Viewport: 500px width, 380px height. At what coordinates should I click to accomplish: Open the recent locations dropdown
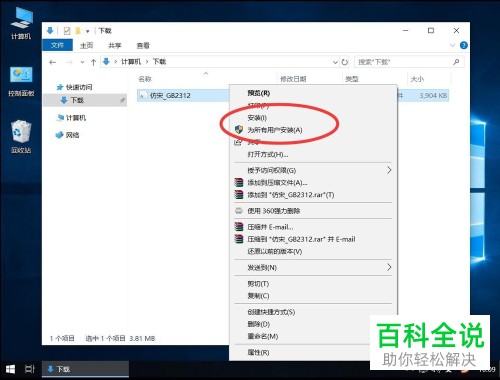click(x=82, y=62)
